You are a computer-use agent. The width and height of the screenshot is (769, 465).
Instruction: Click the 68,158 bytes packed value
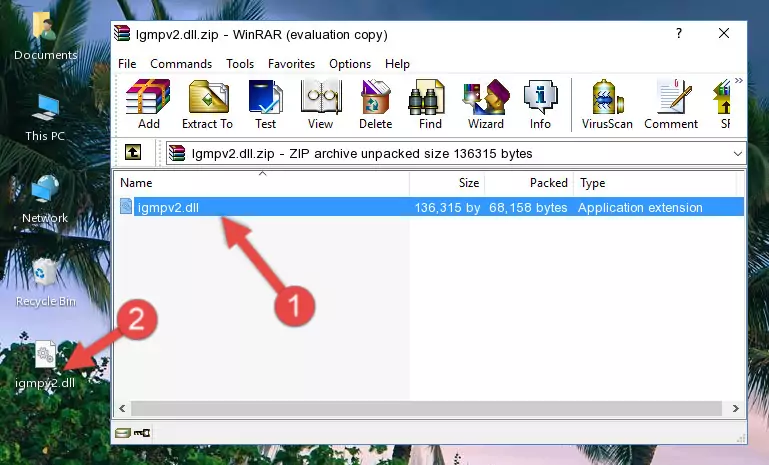click(x=528, y=207)
